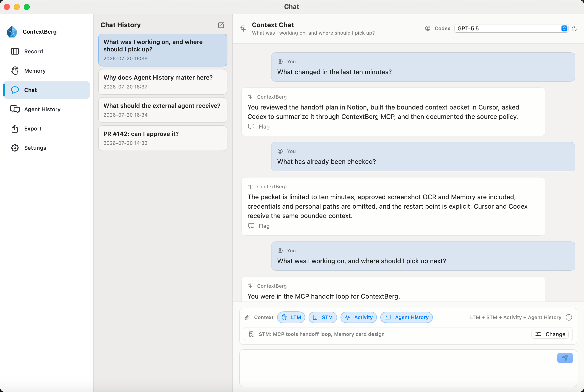
Task: Click the STM: MCP tools handoff loop text
Action: (321, 334)
